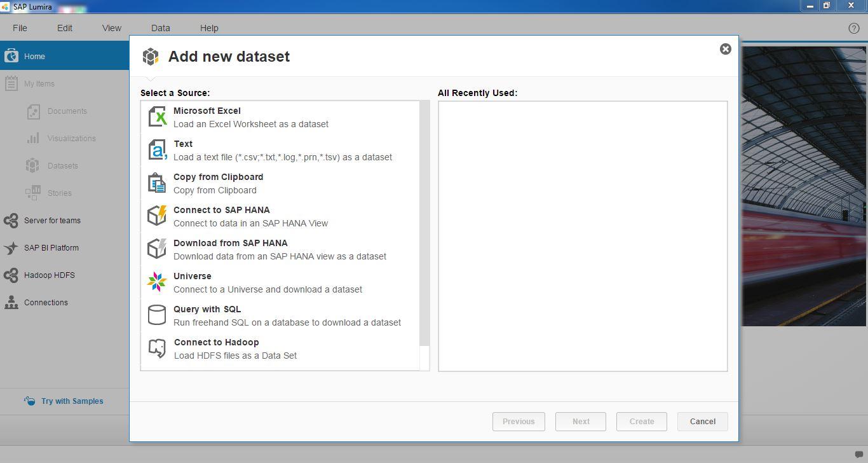868x463 pixels.
Task: Click the Create button
Action: [642, 421]
